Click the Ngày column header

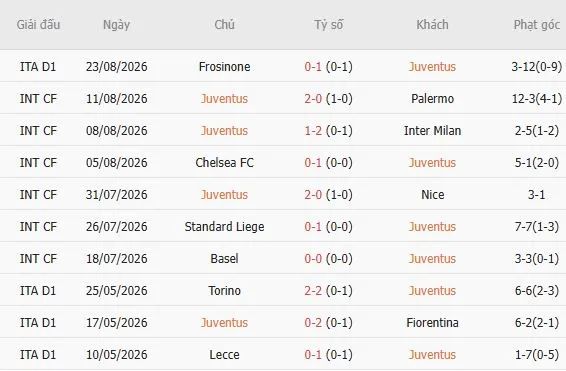(116, 25)
